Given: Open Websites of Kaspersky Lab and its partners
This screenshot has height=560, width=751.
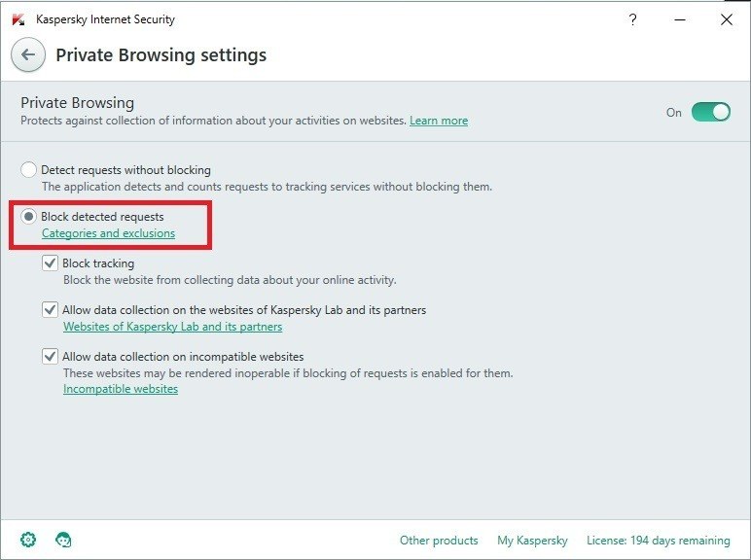Looking at the screenshot, I should coord(172,327).
